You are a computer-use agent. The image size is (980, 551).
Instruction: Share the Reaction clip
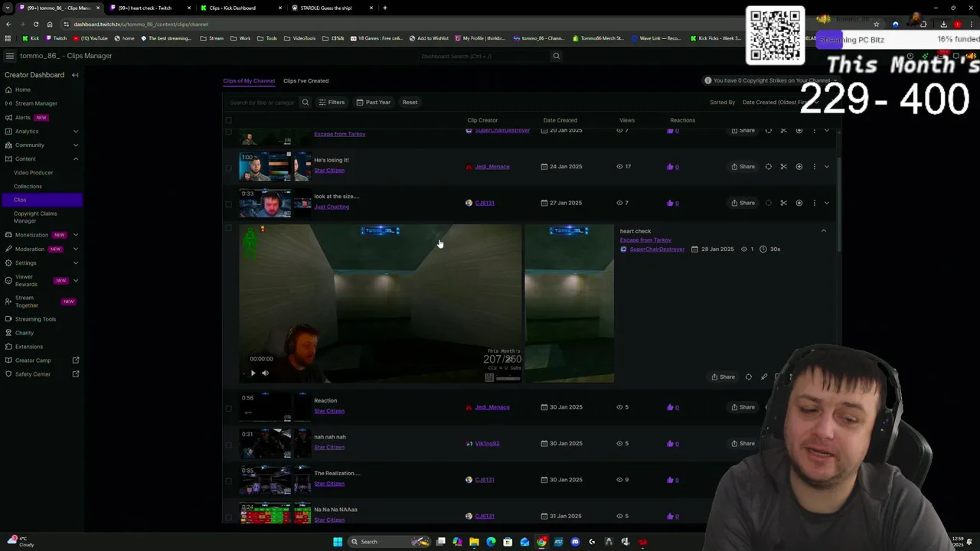coord(743,407)
